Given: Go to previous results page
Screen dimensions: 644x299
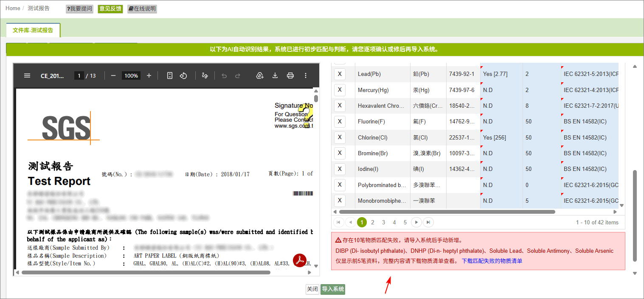Looking at the screenshot, I should [351, 222].
